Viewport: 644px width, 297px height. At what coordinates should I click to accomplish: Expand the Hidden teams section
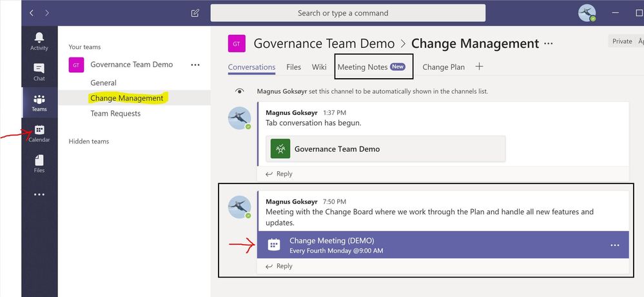(x=89, y=141)
